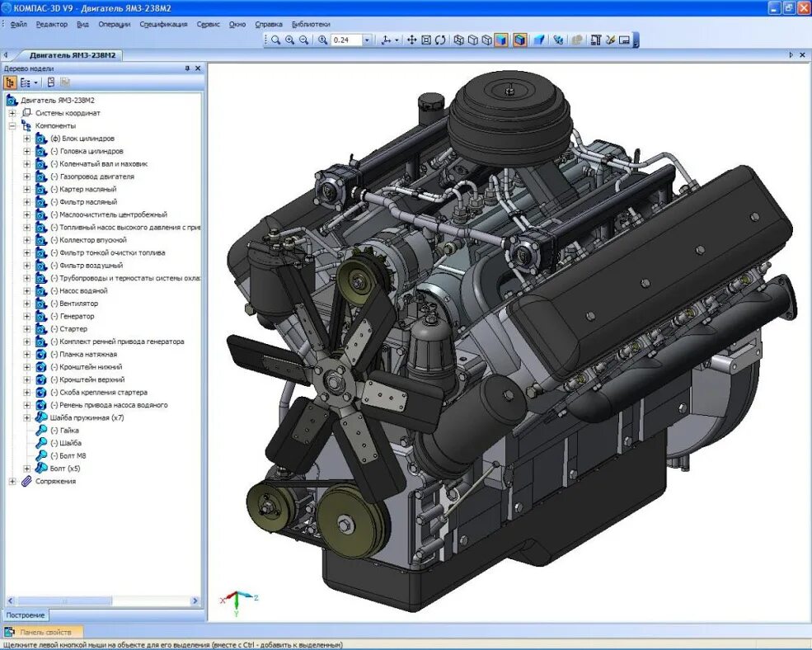Toggle shaded display mode icon
The width and height of the screenshot is (812, 650).
(501, 40)
